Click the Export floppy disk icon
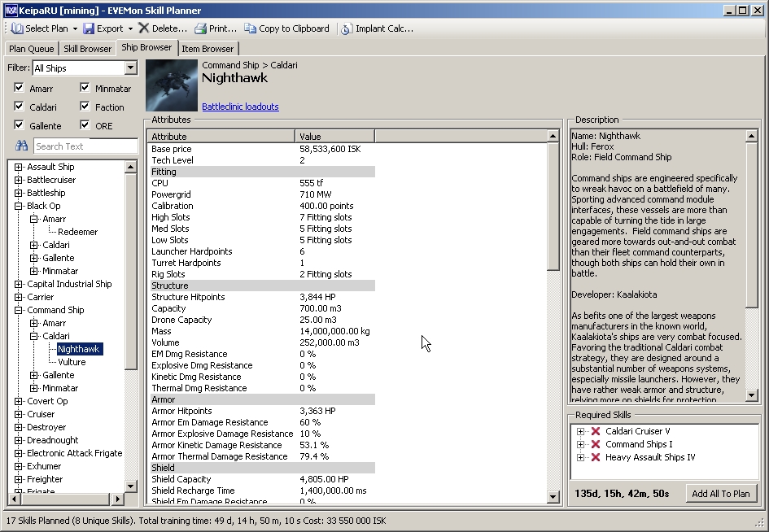Image resolution: width=769 pixels, height=532 pixels. [x=89, y=28]
